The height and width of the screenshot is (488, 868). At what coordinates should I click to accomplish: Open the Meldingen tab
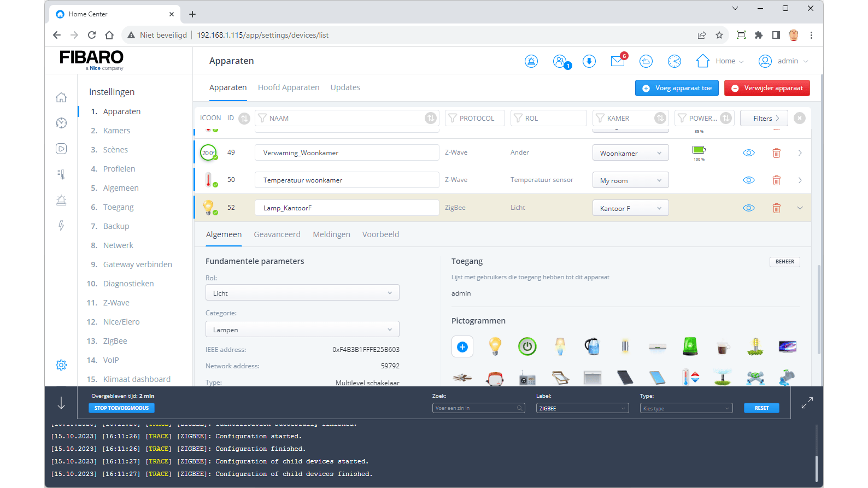pos(331,234)
